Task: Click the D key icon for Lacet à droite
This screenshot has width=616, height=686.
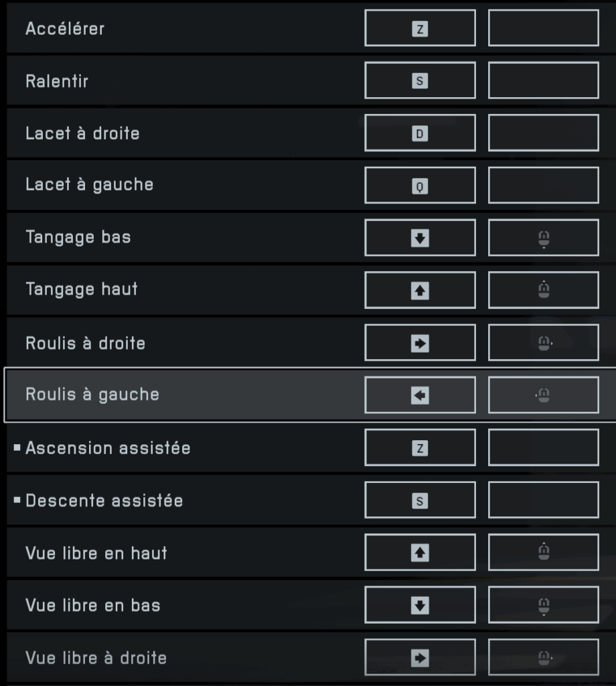Action: (420, 133)
